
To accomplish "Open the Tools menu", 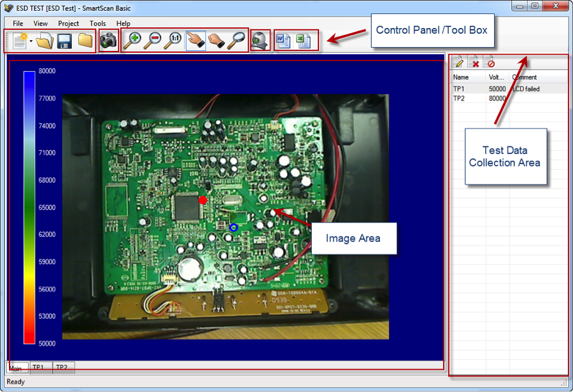I will [97, 24].
